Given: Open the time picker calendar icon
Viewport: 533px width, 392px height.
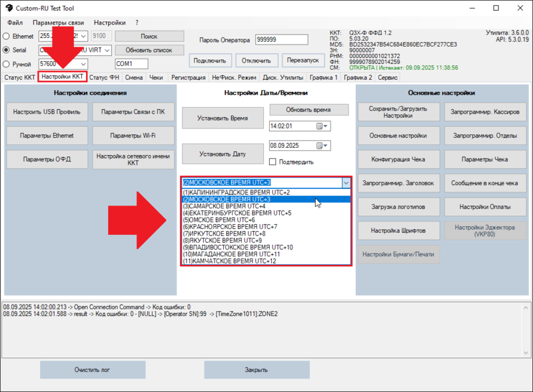Looking at the screenshot, I should tap(320, 126).
